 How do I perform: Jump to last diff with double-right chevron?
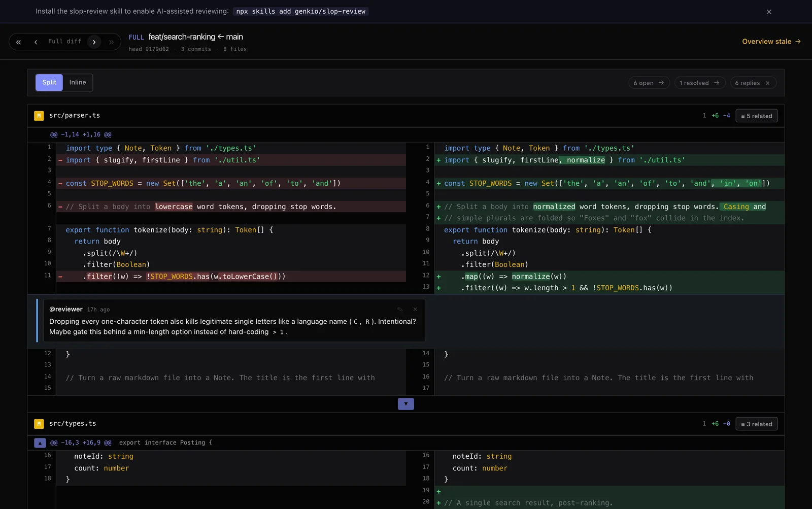[x=111, y=42]
